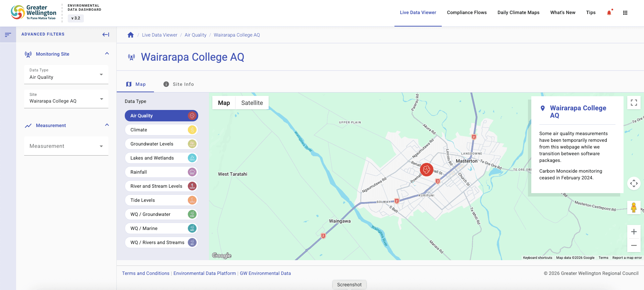Select WQ / Marine data type
This screenshot has width=644, height=290.
point(161,228)
